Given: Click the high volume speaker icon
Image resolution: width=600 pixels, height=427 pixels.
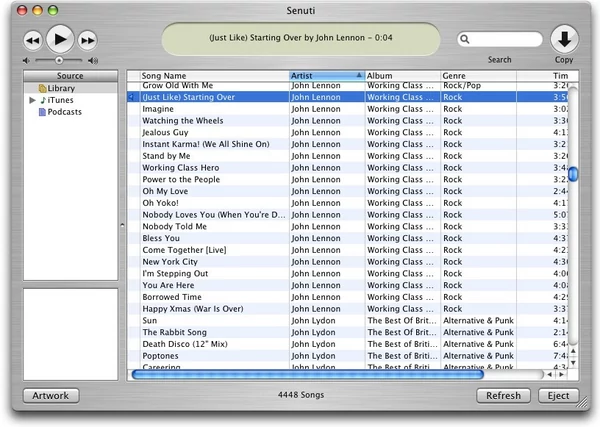Looking at the screenshot, I should point(93,60).
